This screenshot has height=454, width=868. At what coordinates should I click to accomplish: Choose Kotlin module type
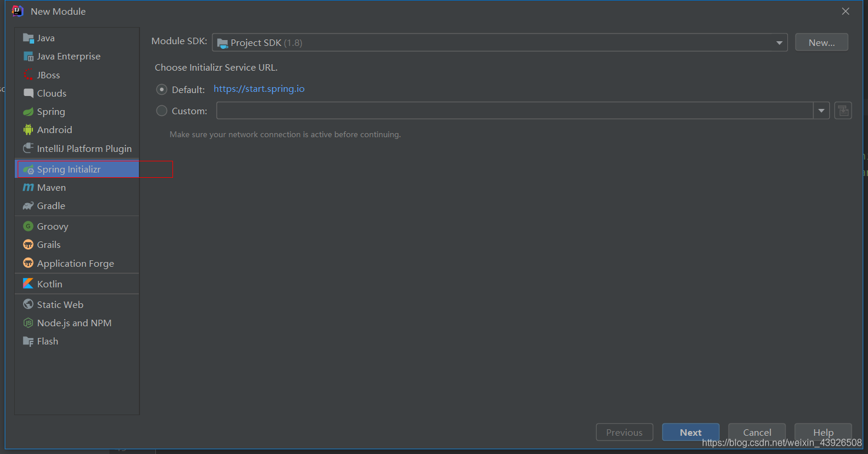[77, 284]
